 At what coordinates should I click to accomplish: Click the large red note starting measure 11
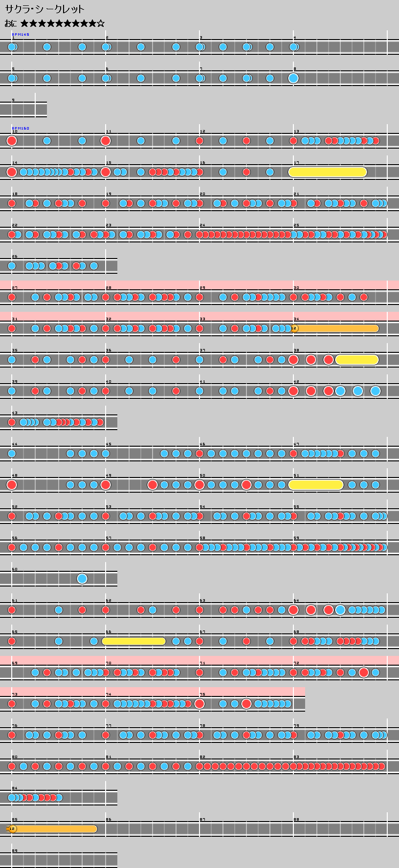click(106, 141)
